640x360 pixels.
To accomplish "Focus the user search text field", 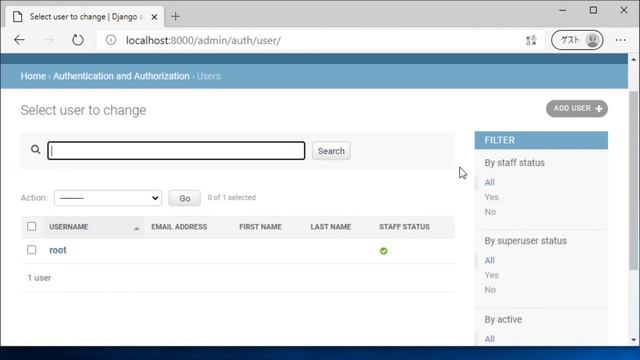I will point(176,151).
